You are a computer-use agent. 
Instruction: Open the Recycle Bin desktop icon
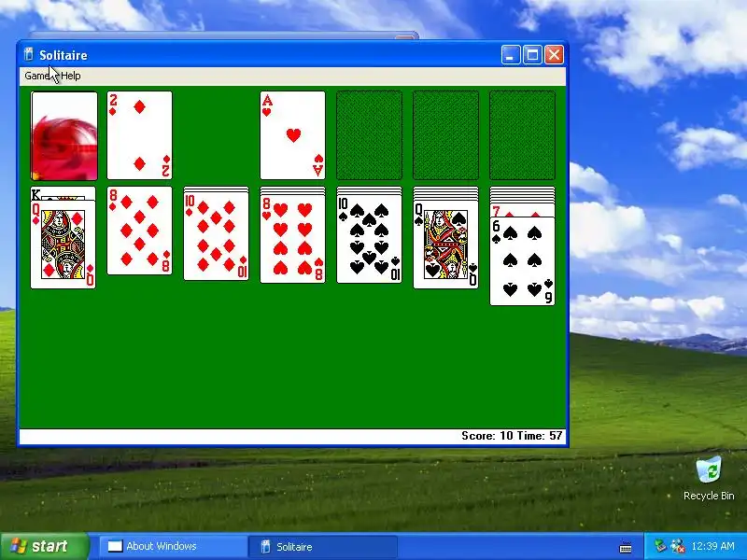coord(709,478)
